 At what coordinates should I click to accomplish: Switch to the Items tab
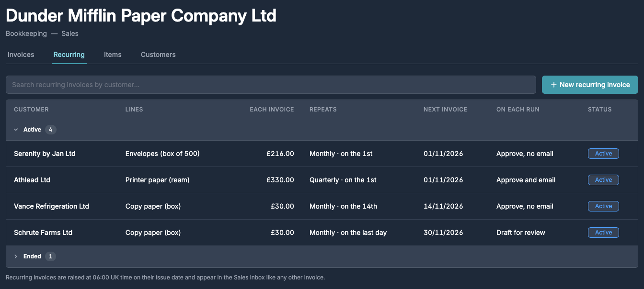(113, 55)
